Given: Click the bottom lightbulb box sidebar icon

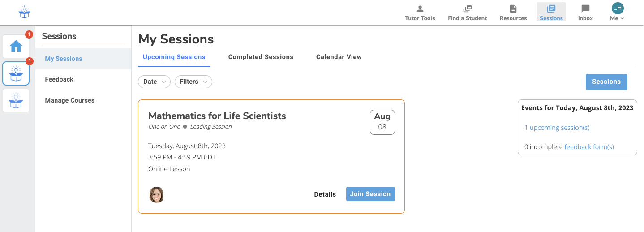Looking at the screenshot, I should coord(16,100).
